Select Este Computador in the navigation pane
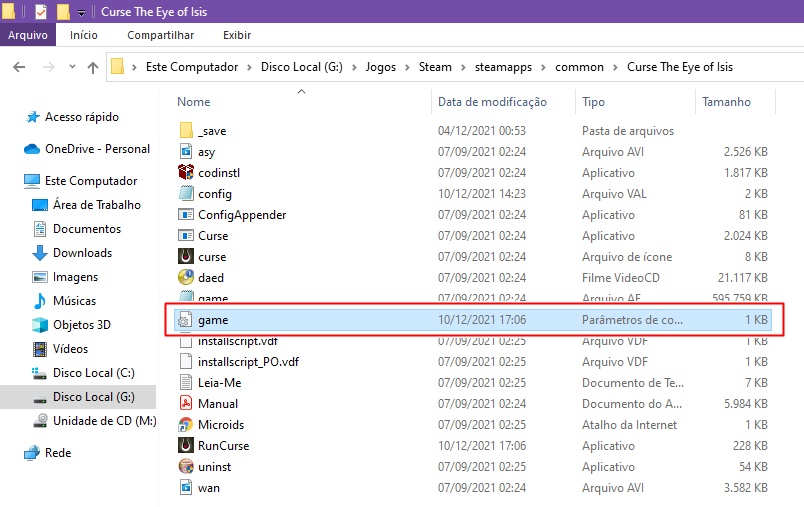Image resolution: width=804 pixels, height=507 pixels. tap(91, 180)
